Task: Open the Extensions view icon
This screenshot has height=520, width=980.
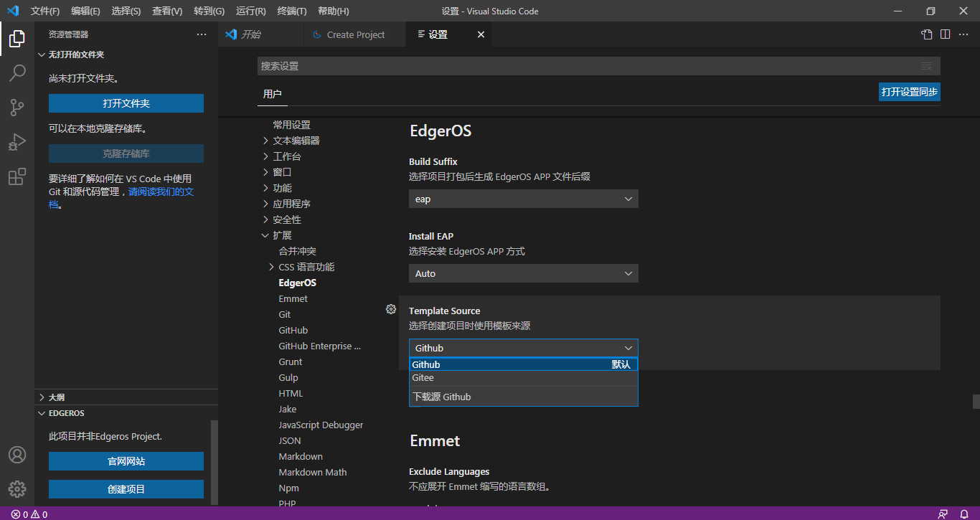Action: 17,176
